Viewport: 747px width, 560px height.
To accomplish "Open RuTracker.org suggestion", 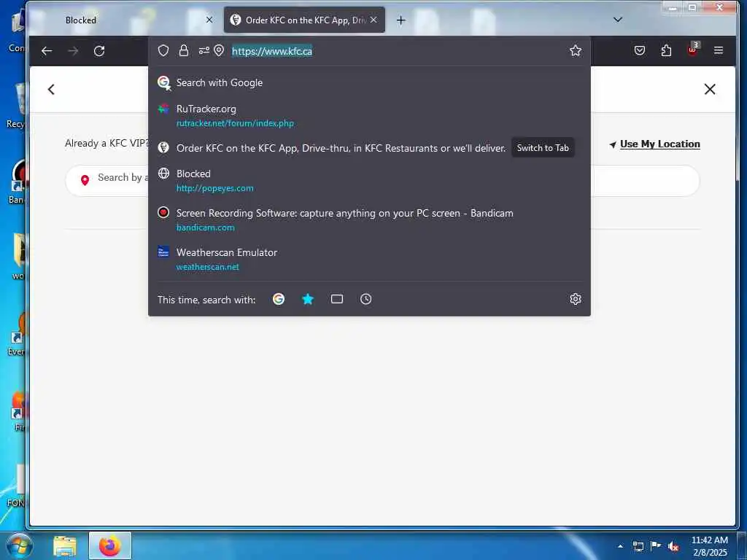I will (x=369, y=116).
